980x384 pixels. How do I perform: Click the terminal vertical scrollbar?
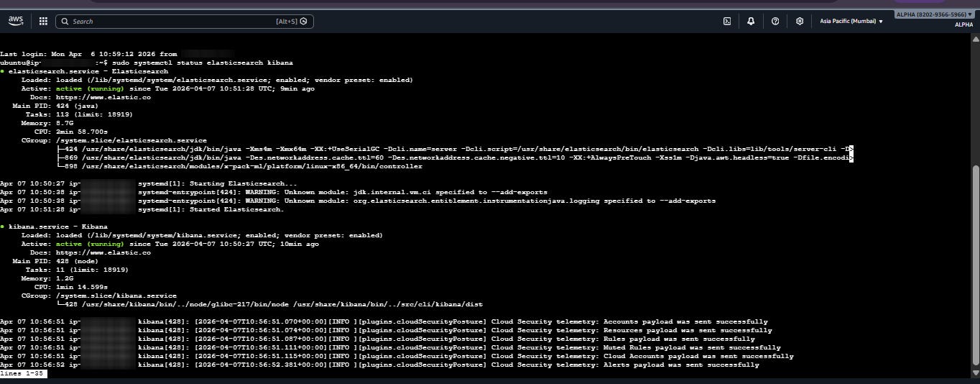(x=975, y=266)
